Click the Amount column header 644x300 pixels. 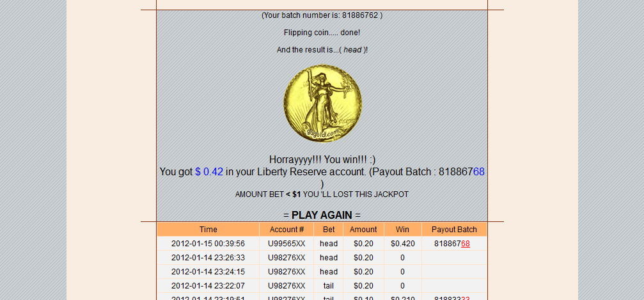point(363,229)
